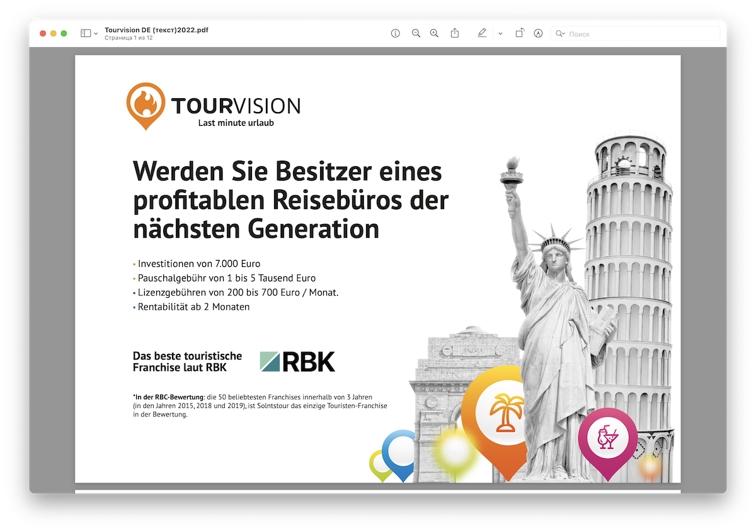Click the RBK logo

297,361
